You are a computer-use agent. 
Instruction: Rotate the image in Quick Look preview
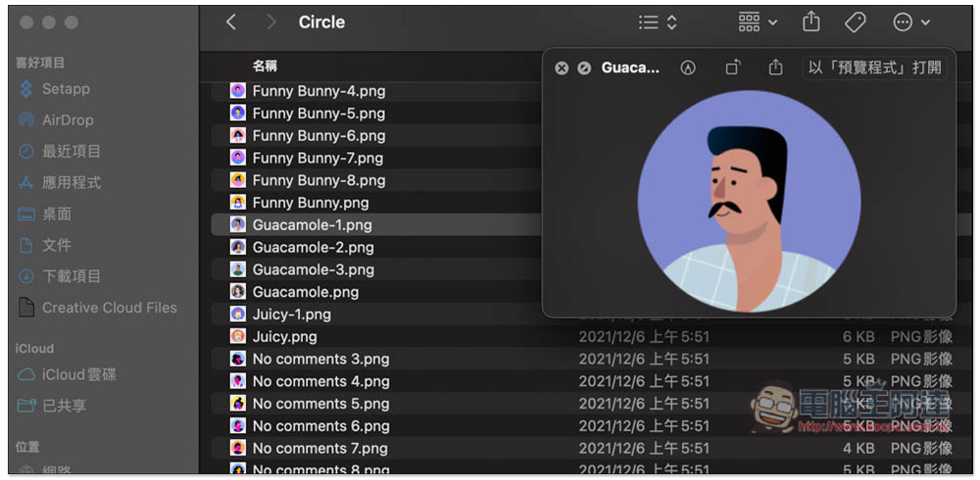tap(733, 68)
